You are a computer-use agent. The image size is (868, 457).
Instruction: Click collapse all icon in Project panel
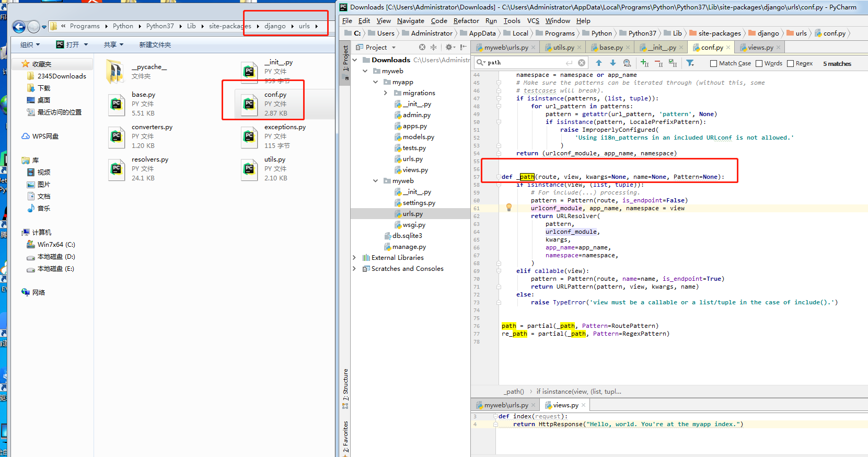point(433,47)
